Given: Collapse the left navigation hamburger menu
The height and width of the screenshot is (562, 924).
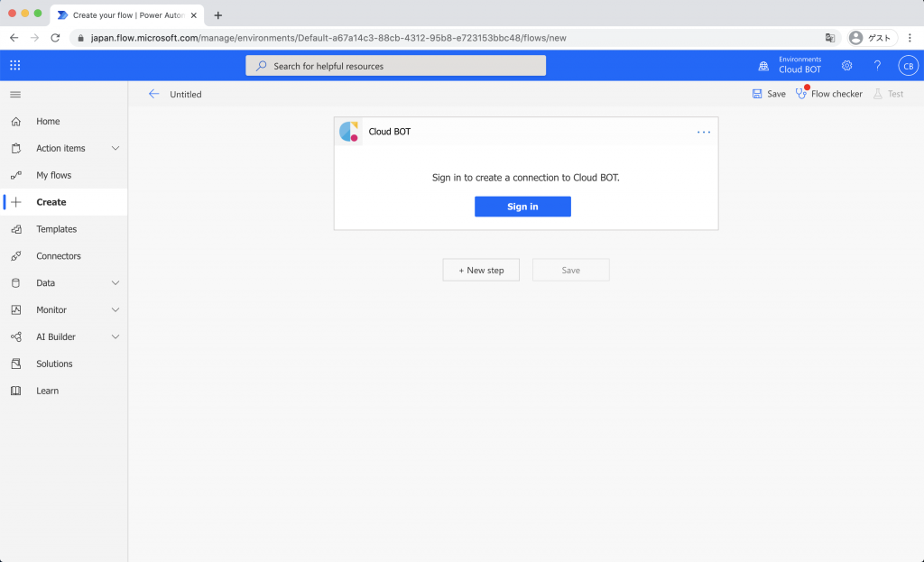Looking at the screenshot, I should click(15, 94).
